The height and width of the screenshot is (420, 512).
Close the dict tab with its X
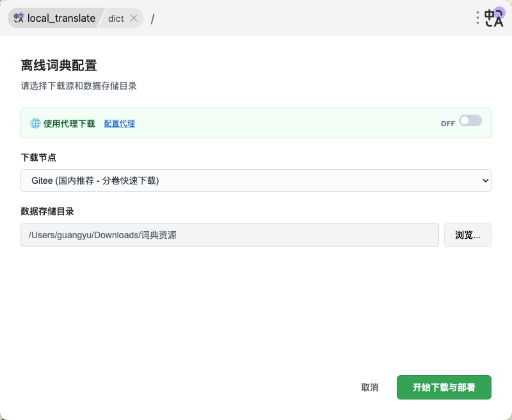134,18
